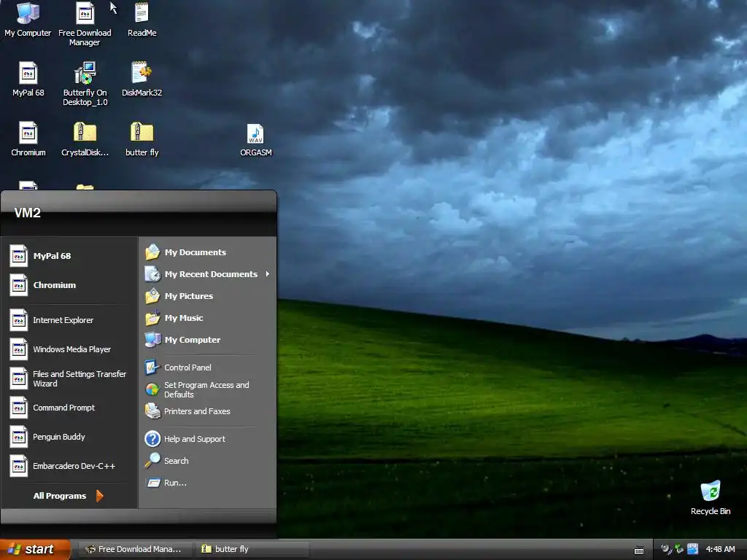747x560 pixels.
Task: Open My Music in Start menu
Action: pyautogui.click(x=207, y=318)
